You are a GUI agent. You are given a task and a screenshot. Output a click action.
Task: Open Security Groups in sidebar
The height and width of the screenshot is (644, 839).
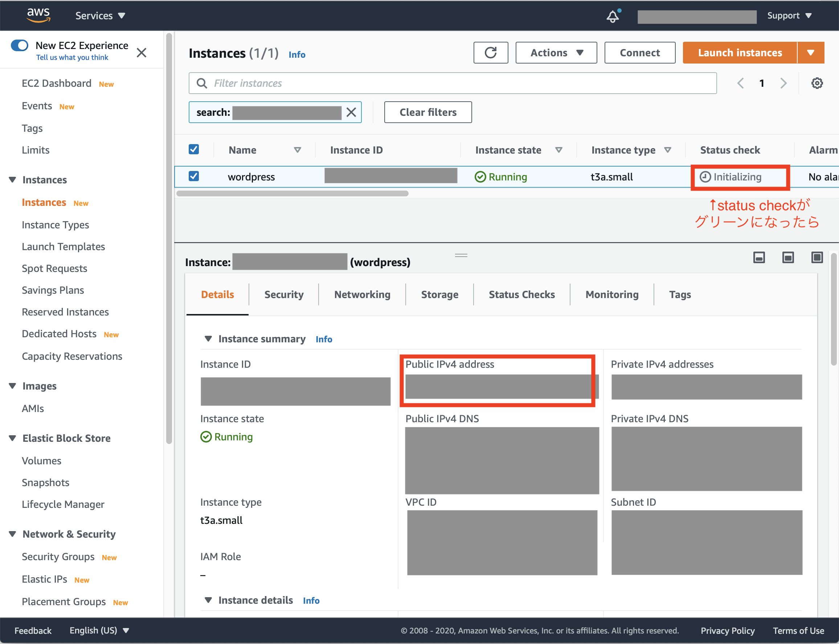(58, 557)
